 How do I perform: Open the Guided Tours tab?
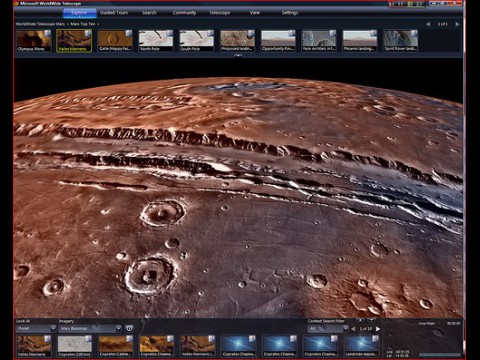click(x=114, y=13)
